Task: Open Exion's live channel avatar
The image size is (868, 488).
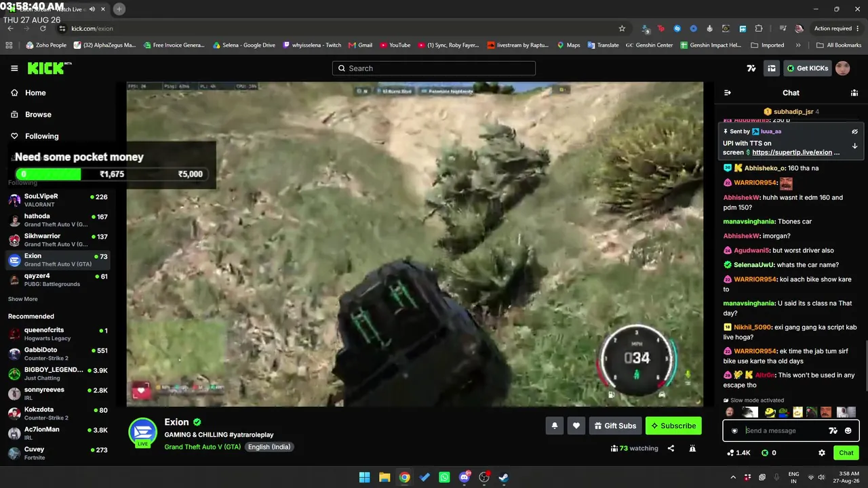Action: [143, 433]
